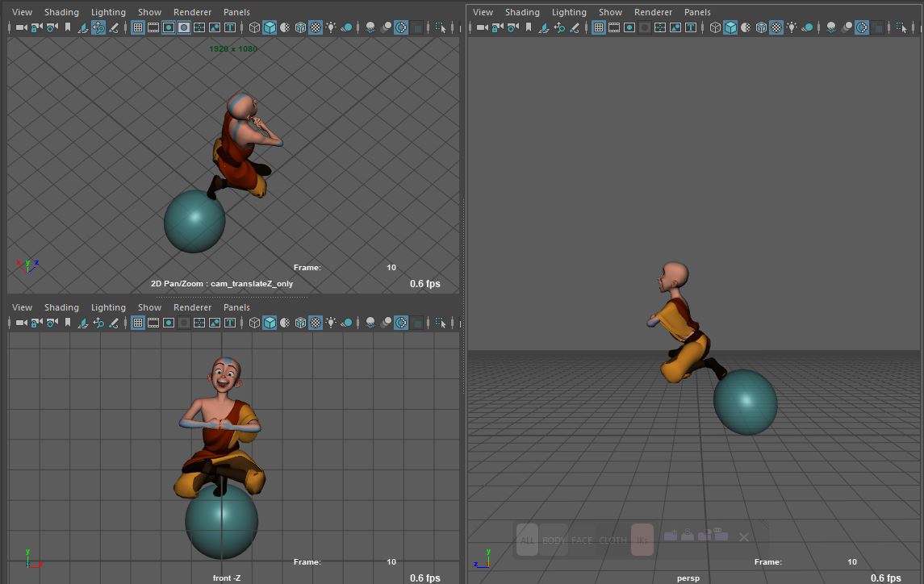This screenshot has width=924, height=584.
Task: Click Select Camera icon in persp panel
Action: pyautogui.click(x=482, y=27)
